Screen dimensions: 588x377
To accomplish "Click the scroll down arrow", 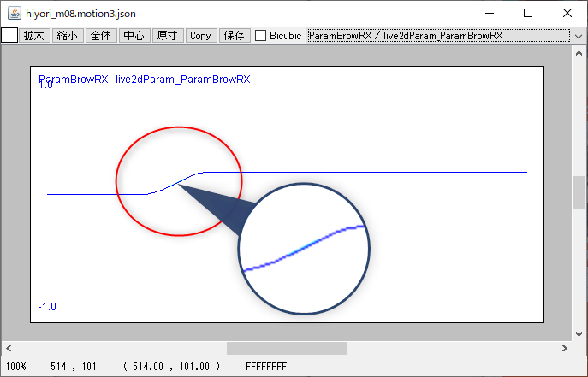I will coord(579,334).
